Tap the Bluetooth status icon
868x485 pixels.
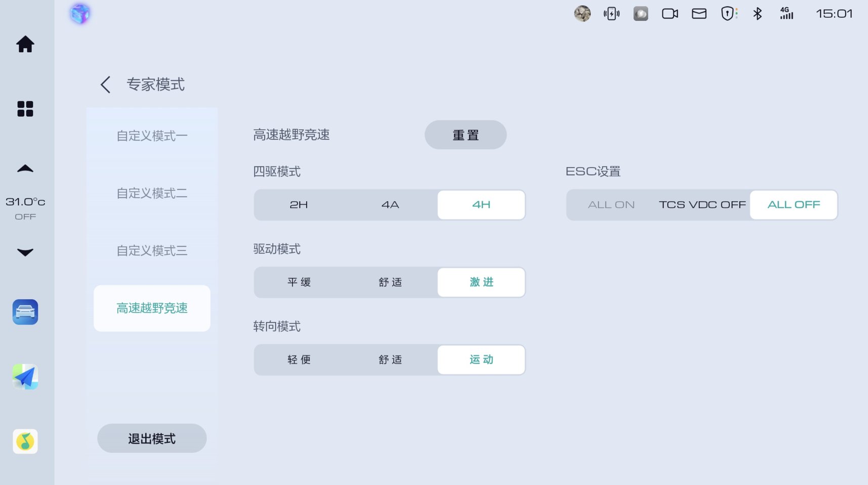(757, 14)
